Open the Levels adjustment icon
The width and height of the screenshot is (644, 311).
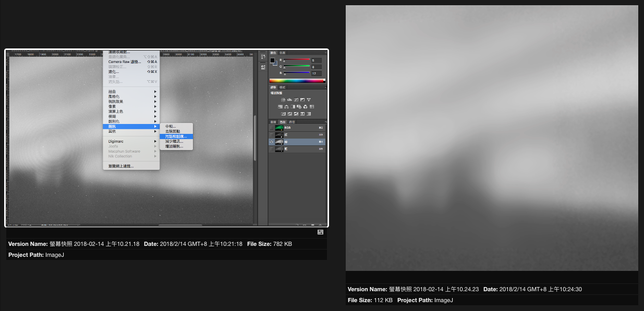pyautogui.click(x=289, y=99)
